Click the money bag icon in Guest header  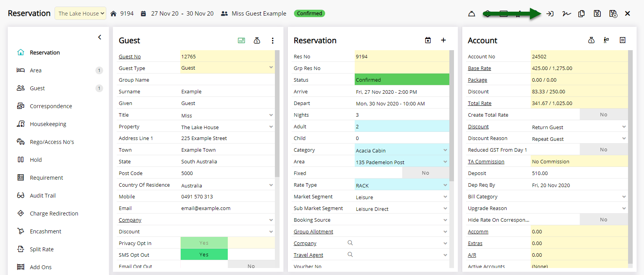257,40
